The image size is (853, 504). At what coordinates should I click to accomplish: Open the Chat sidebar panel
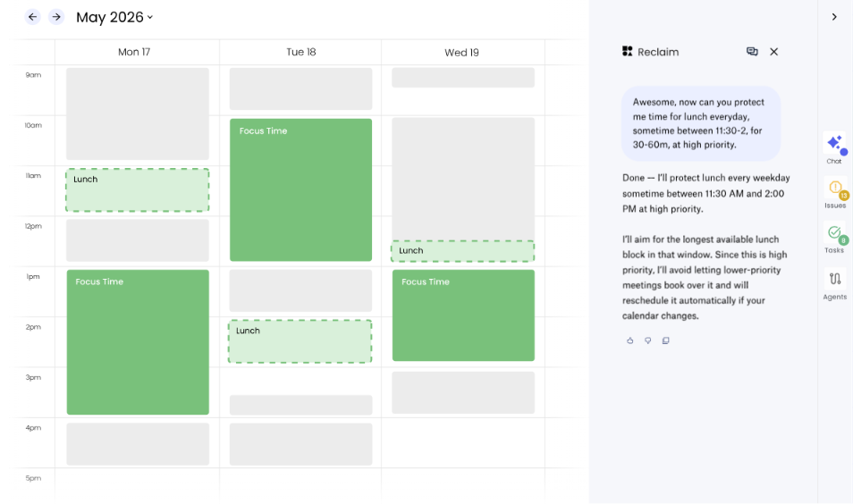pyautogui.click(x=834, y=148)
